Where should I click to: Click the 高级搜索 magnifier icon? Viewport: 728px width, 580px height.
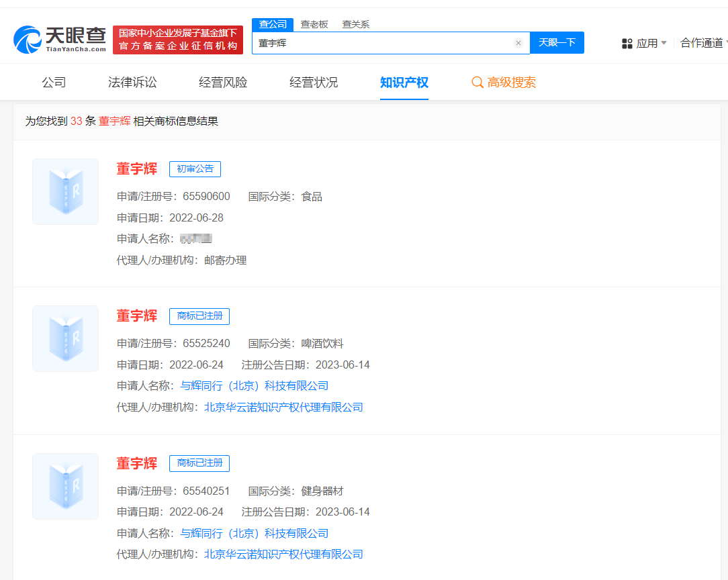click(477, 81)
